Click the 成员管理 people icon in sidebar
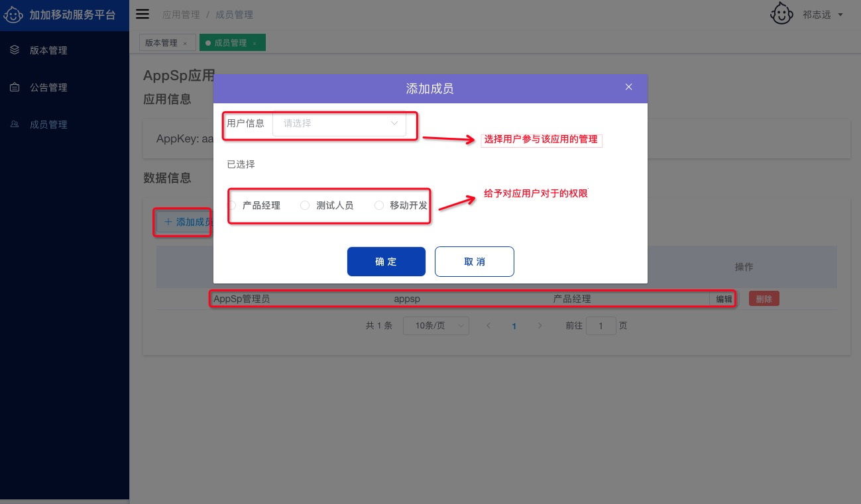The width and height of the screenshot is (861, 504). [15, 125]
